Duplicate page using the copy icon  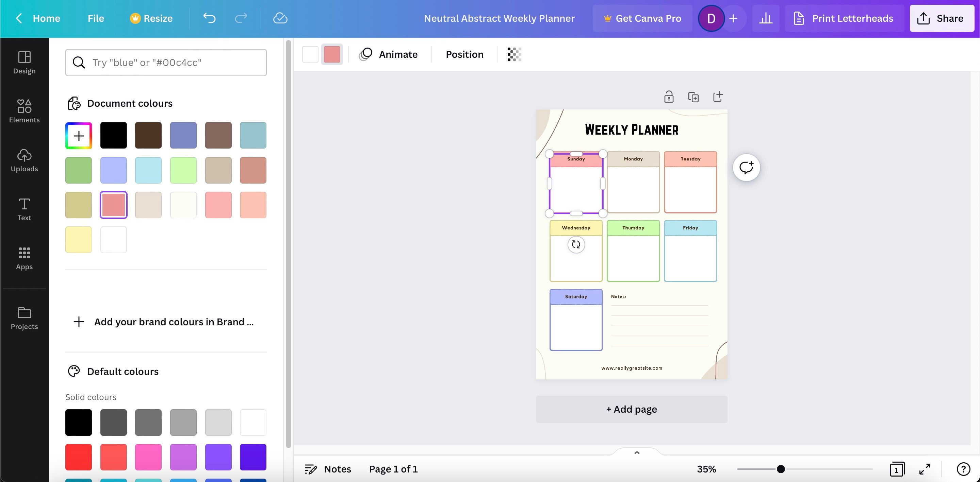click(x=693, y=97)
